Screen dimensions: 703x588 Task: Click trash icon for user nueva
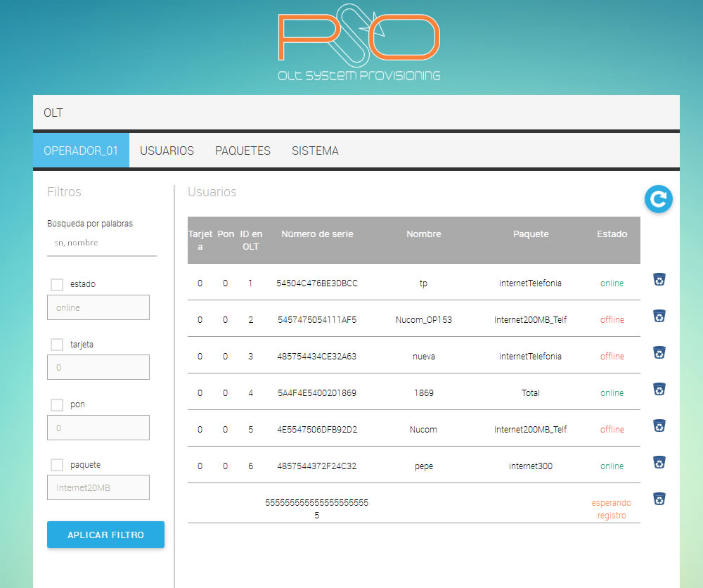coord(659,353)
